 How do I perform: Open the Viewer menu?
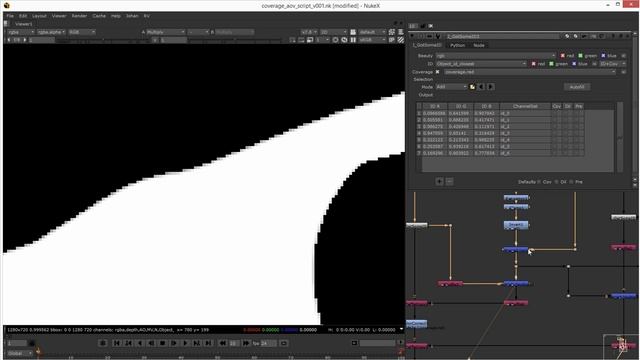(59, 16)
